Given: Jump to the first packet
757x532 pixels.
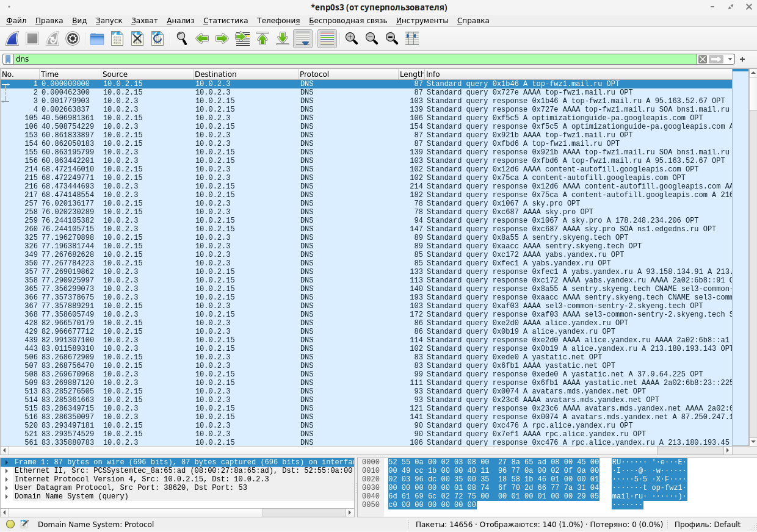Looking at the screenshot, I should pyautogui.click(x=263, y=38).
